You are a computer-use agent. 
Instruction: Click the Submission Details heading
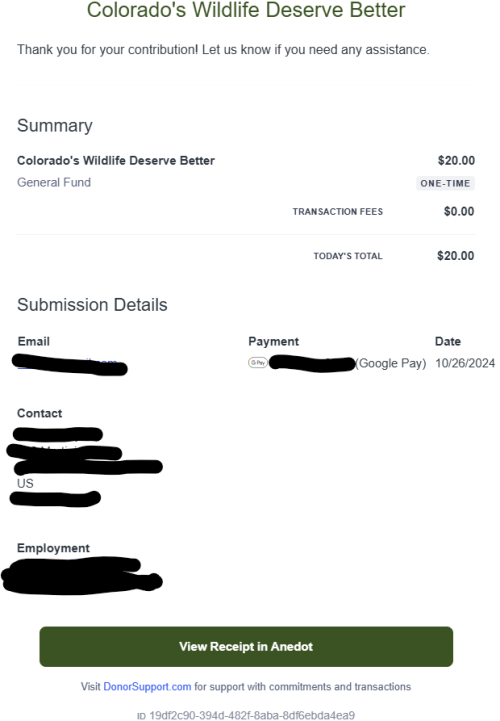[92, 305]
